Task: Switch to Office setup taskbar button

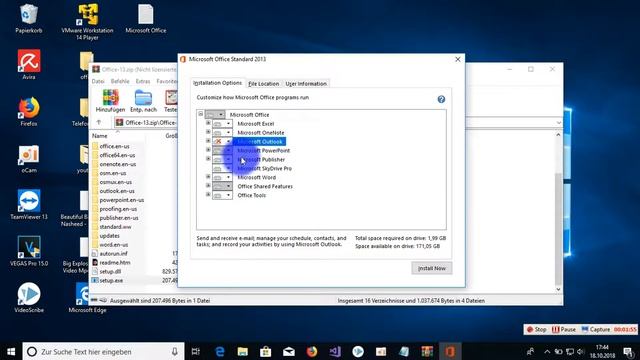Action: [450, 351]
